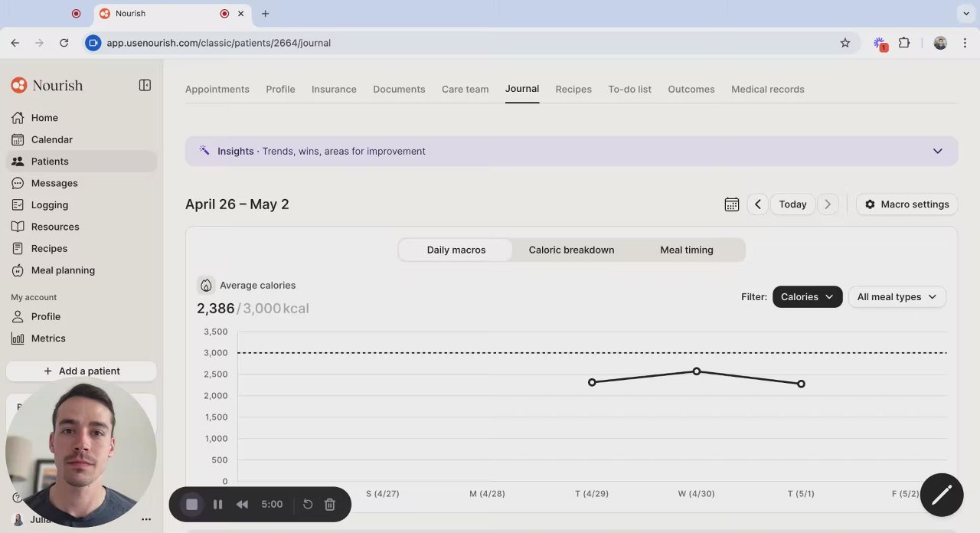The height and width of the screenshot is (533, 980).
Task: Open Profile under My account
Action: point(81,316)
